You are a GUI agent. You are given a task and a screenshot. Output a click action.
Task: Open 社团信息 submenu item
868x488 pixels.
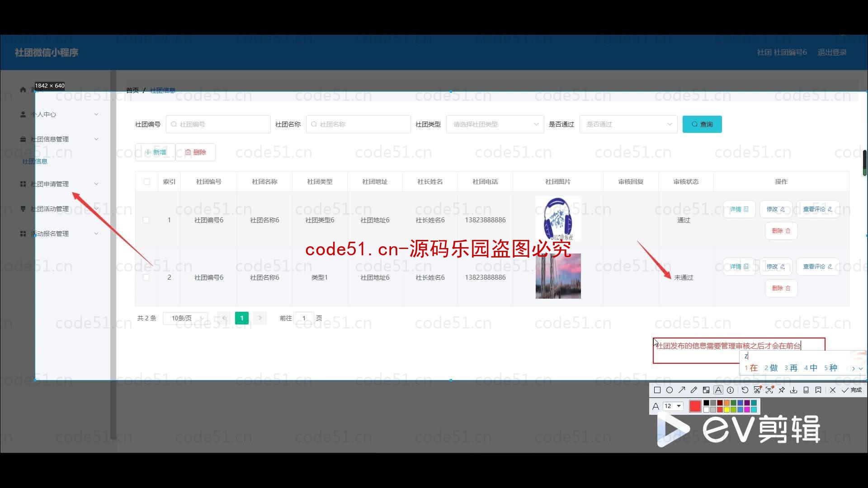[x=35, y=161]
